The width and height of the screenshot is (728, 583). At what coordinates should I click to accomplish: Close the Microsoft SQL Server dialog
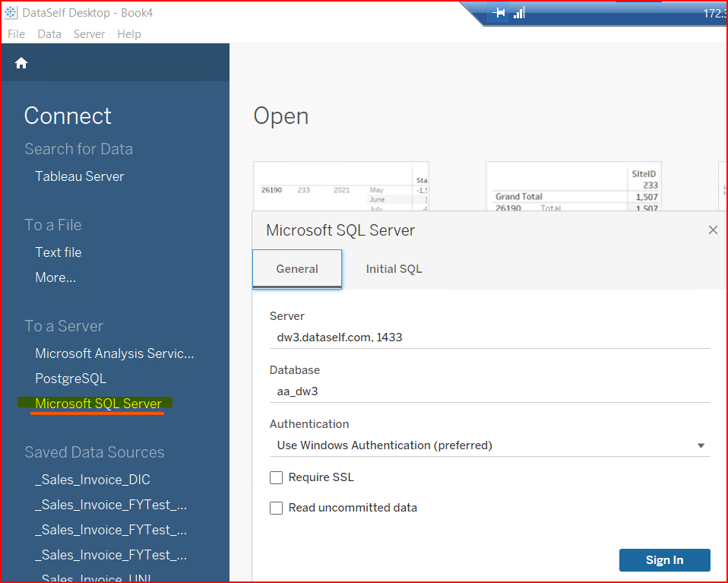click(x=712, y=230)
